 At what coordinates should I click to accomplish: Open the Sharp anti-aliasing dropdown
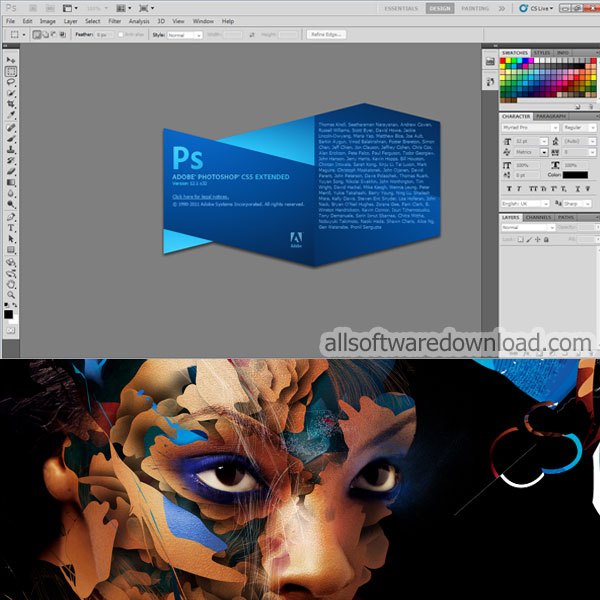click(577, 204)
